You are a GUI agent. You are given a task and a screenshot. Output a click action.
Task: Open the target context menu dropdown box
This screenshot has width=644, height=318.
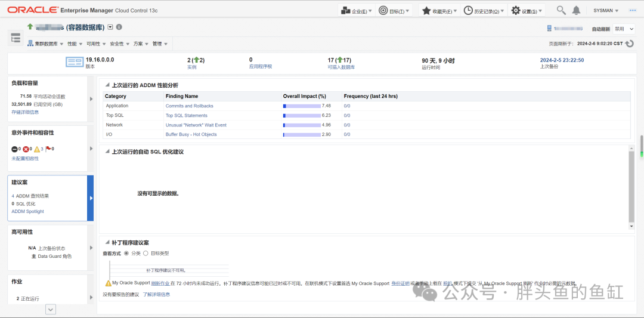pyautogui.click(x=110, y=27)
